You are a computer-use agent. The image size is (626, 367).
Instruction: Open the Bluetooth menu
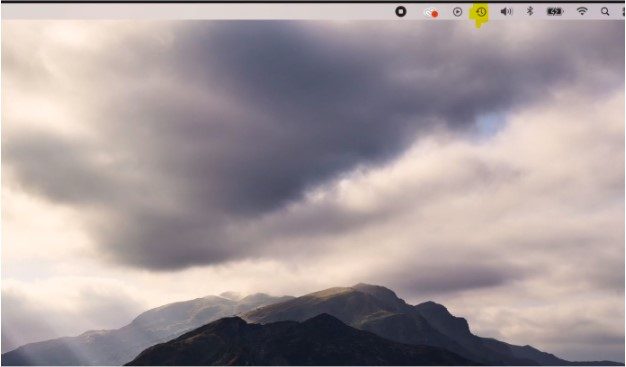click(530, 11)
